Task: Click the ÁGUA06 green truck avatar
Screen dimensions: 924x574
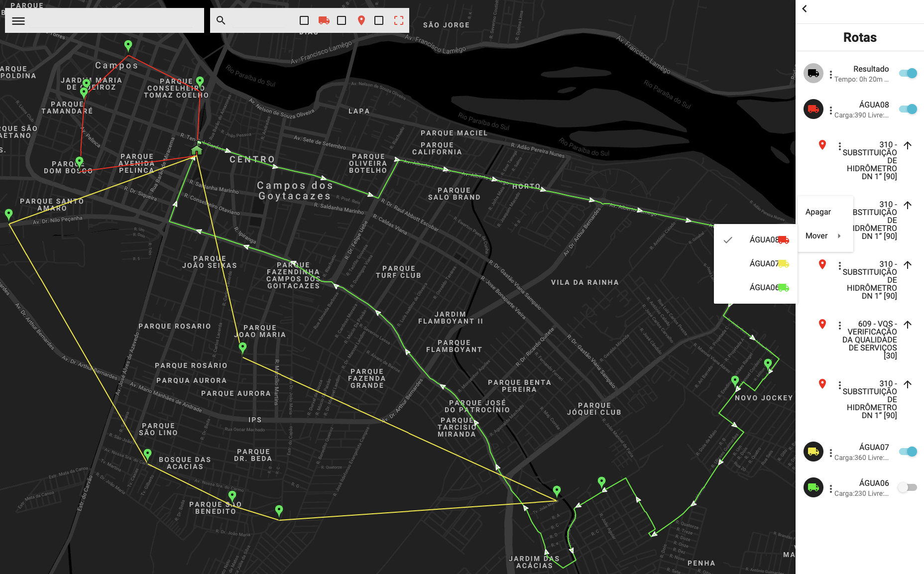Action: pos(813,487)
